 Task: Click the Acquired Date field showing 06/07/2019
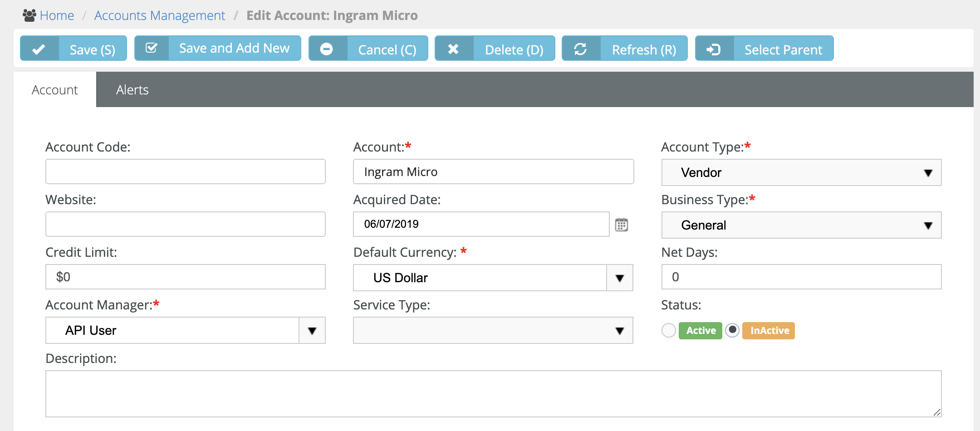tap(481, 224)
